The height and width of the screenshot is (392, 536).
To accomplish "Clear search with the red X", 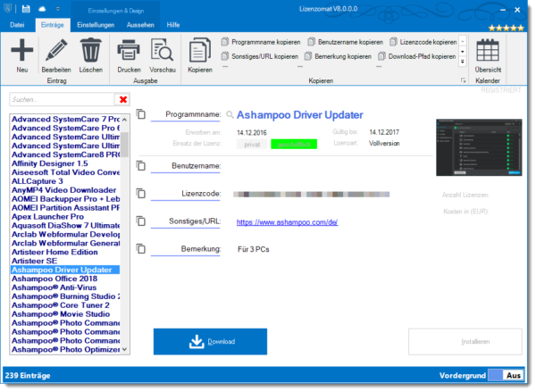I will point(123,99).
